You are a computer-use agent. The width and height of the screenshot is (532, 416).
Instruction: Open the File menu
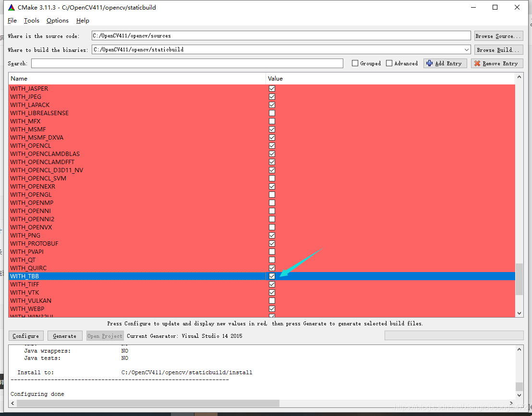(12, 21)
